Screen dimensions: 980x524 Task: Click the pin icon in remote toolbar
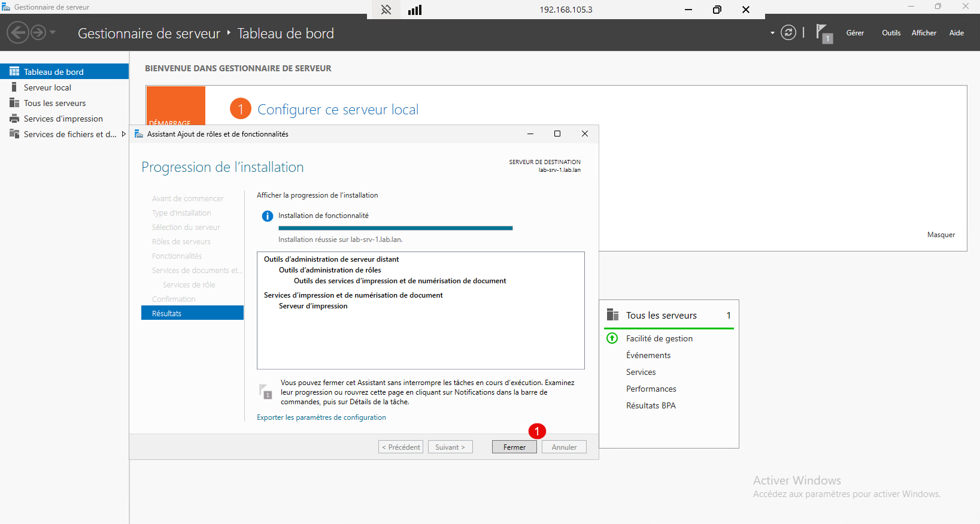pos(386,10)
